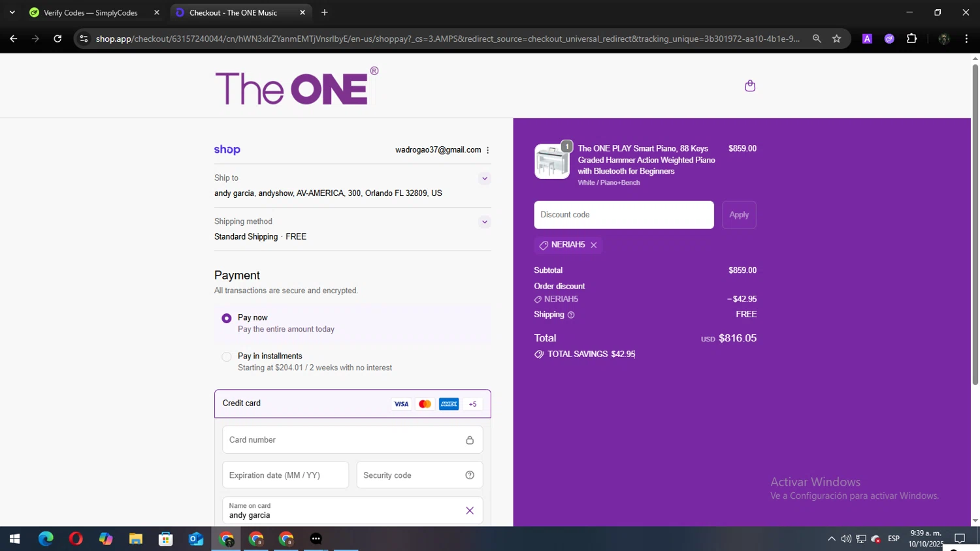Image resolution: width=980 pixels, height=551 pixels.
Task: Open File Explorer from taskbar
Action: pyautogui.click(x=136, y=539)
